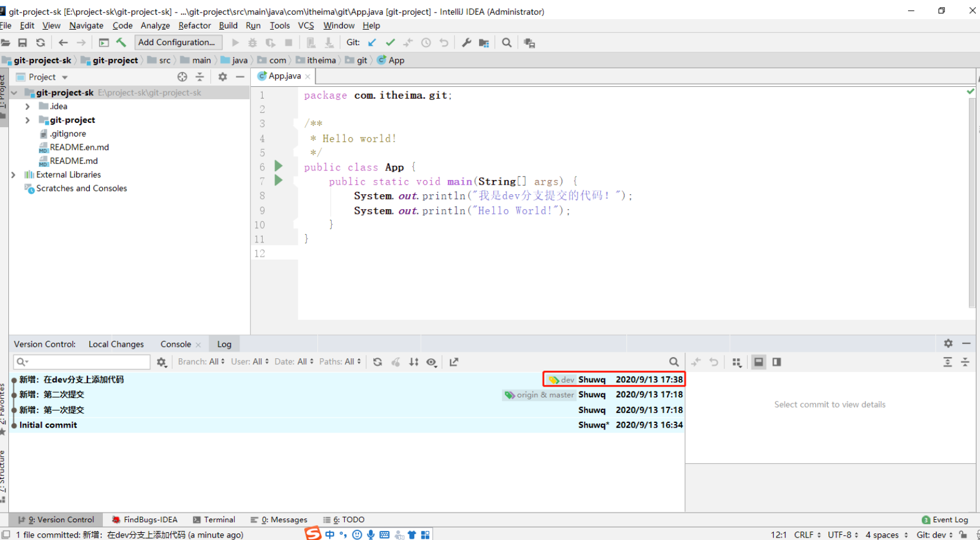This screenshot has width=980, height=540.
Task: Click the Add Configuration button
Action: (x=178, y=42)
